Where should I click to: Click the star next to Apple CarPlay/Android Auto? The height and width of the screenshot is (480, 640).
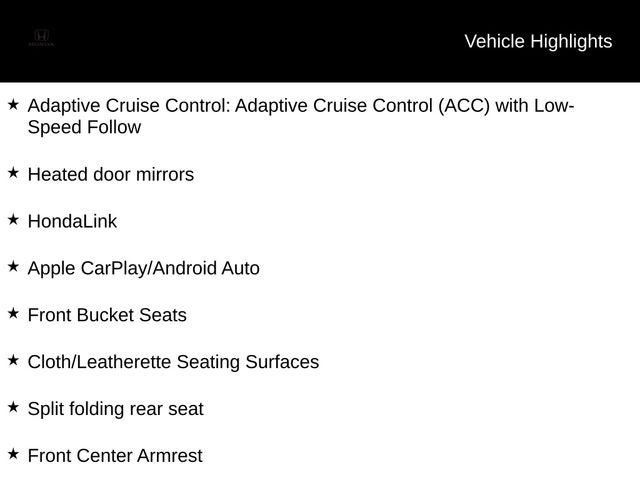click(x=13, y=267)
